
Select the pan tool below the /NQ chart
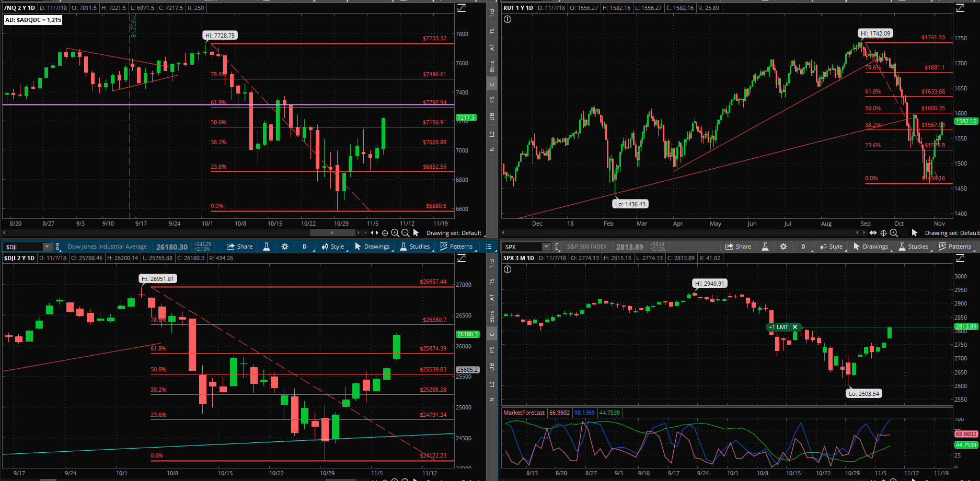pos(374,233)
